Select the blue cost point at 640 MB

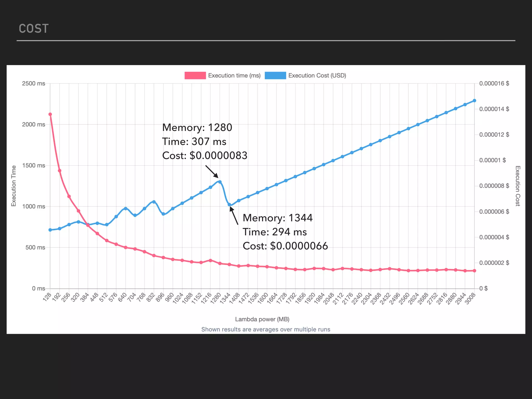tap(126, 209)
